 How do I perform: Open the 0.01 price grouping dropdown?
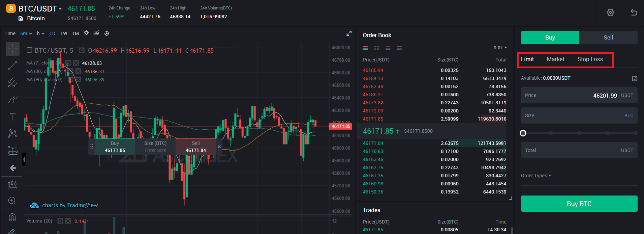click(500, 48)
